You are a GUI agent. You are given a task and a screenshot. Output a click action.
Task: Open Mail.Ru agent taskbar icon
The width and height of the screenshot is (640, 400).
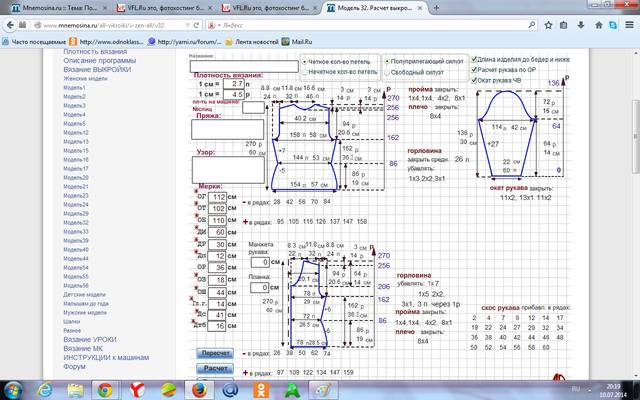(x=229, y=389)
